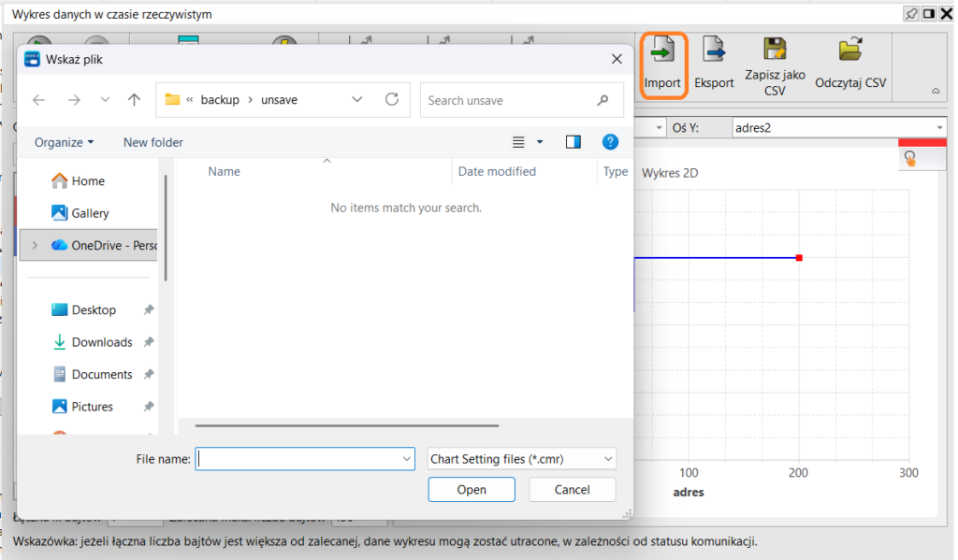Open the file dialog help icon
The image size is (958, 560).
[610, 142]
